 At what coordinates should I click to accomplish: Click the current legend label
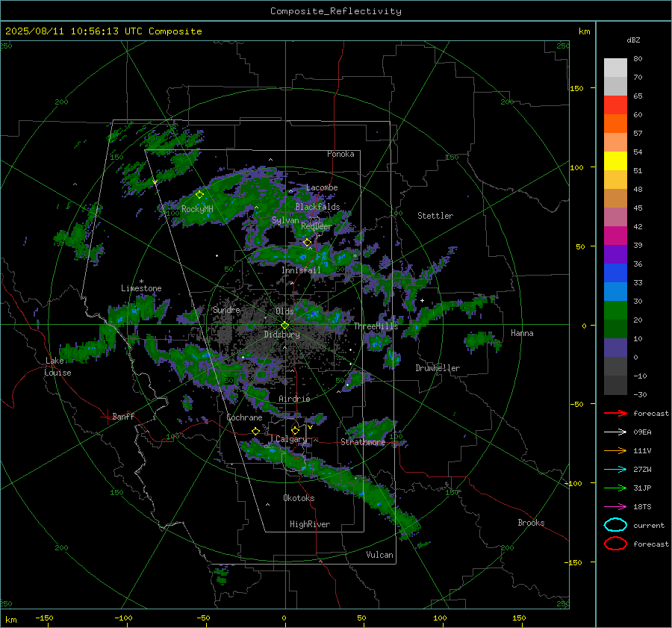[649, 525]
